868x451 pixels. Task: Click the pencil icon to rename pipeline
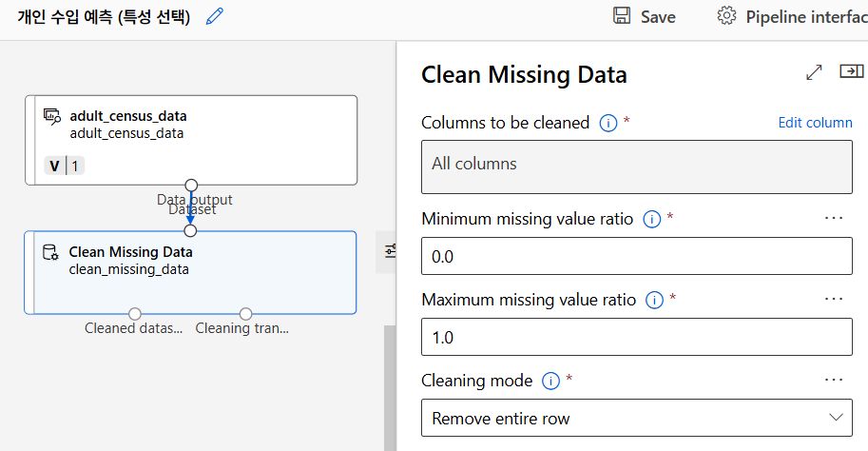[x=215, y=16]
